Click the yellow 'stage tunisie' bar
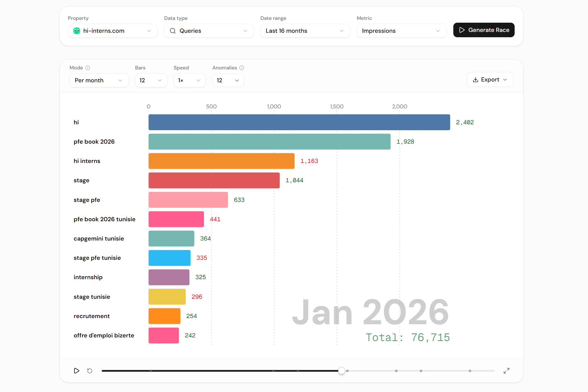Viewport: 588px width, 392px height. (x=167, y=297)
